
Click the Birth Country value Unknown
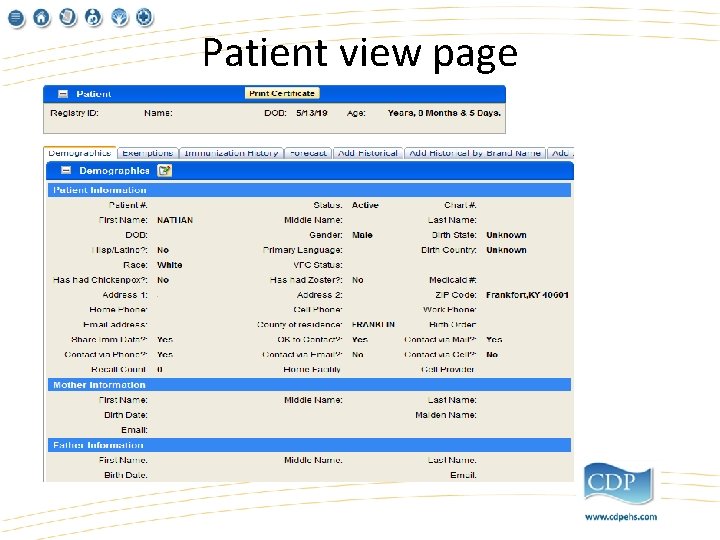click(x=506, y=250)
